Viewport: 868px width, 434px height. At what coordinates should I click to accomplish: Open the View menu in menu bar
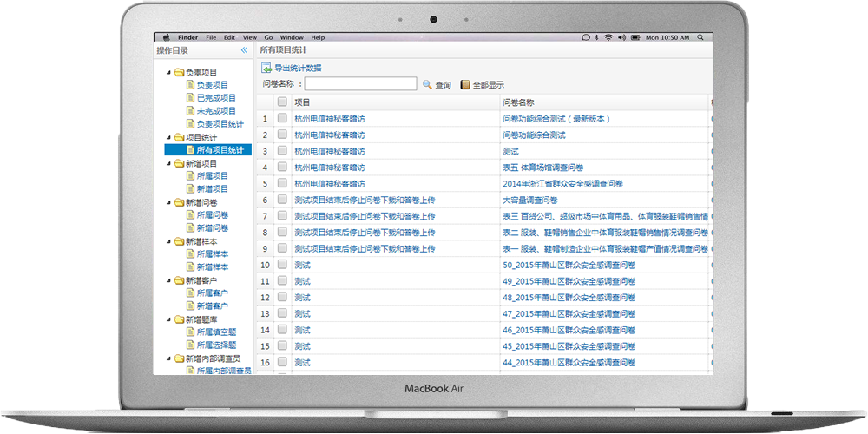(250, 37)
